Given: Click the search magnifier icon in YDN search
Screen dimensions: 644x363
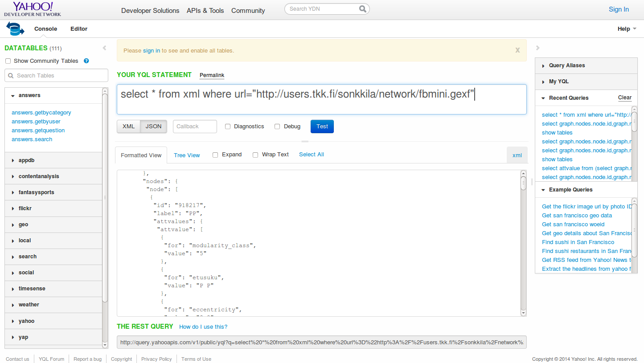Looking at the screenshot, I should (363, 9).
